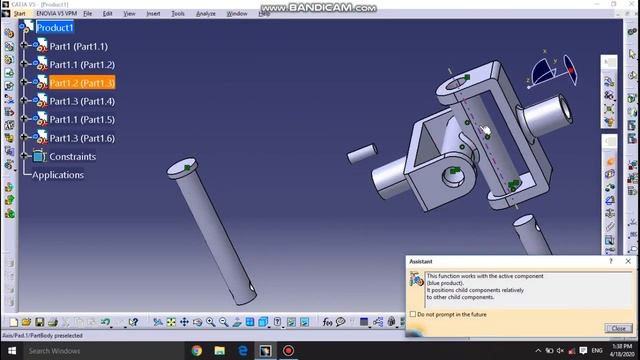640x360 pixels.
Task: Click the question mark help in Assistant dialog
Action: click(x=611, y=261)
